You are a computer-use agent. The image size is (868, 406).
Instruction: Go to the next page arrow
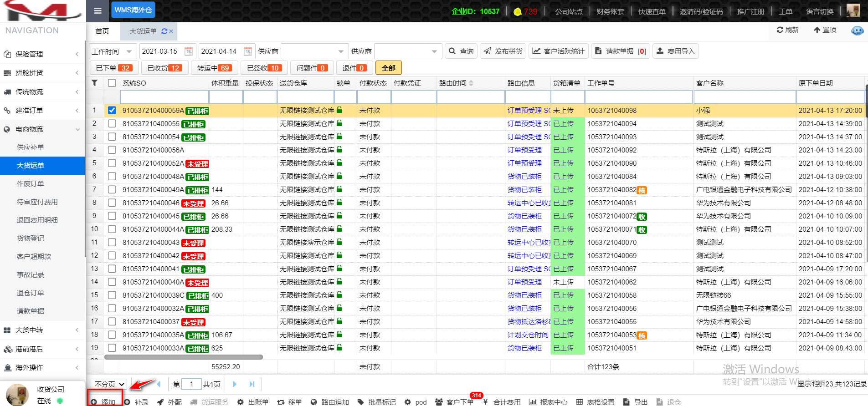[235, 384]
